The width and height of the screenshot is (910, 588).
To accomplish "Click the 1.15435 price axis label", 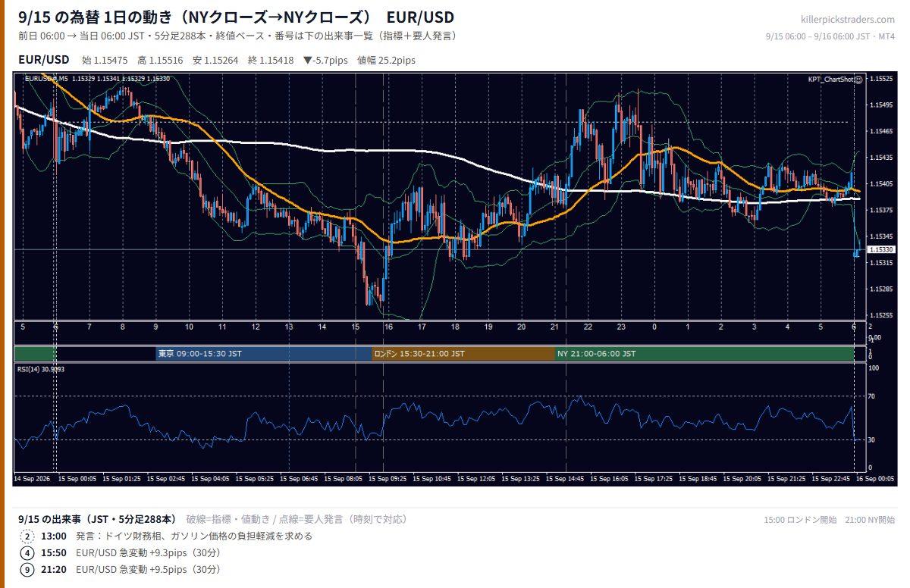I will 881,158.
